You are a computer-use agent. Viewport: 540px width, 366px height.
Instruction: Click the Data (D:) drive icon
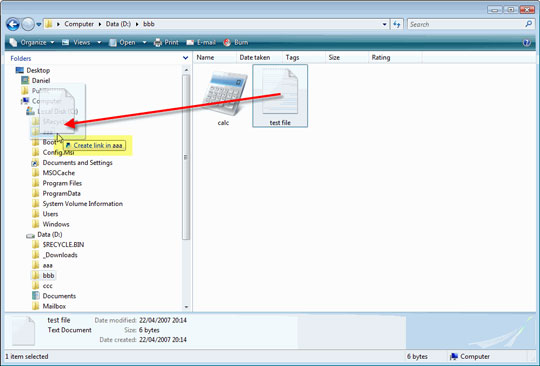point(30,235)
